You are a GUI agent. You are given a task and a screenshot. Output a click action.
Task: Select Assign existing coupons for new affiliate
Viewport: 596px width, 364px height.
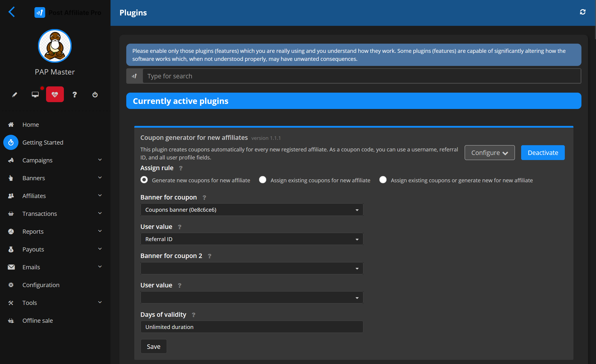click(263, 180)
